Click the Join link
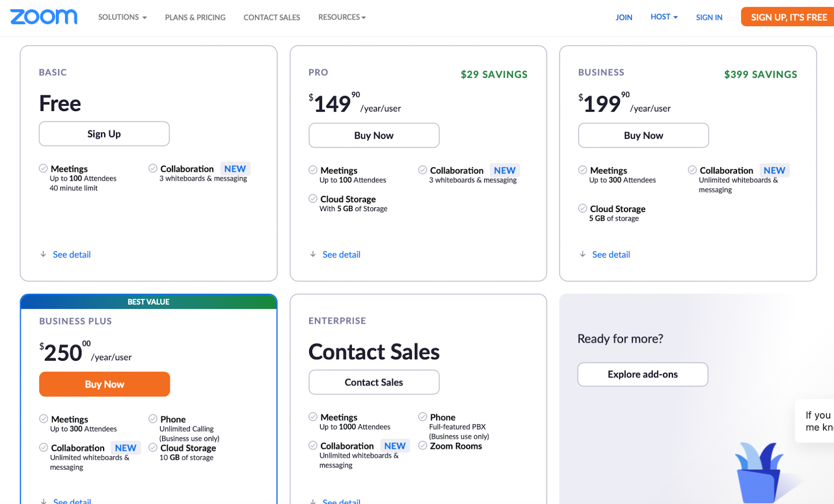Viewport: 834px width, 504px height. [x=623, y=17]
